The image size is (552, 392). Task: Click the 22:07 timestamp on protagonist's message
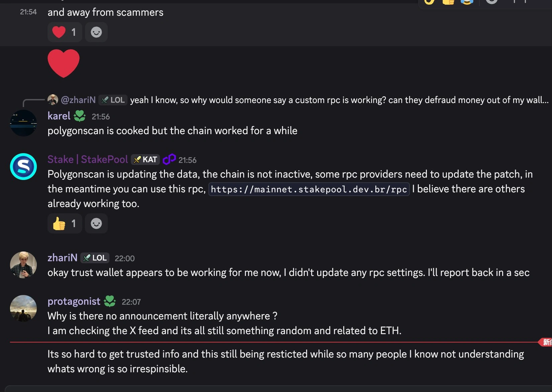(132, 301)
